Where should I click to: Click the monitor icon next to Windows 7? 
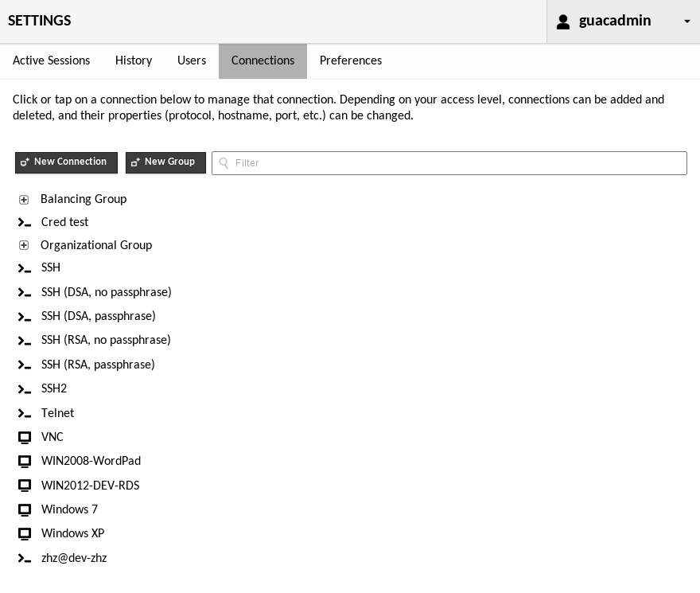pyautogui.click(x=25, y=510)
